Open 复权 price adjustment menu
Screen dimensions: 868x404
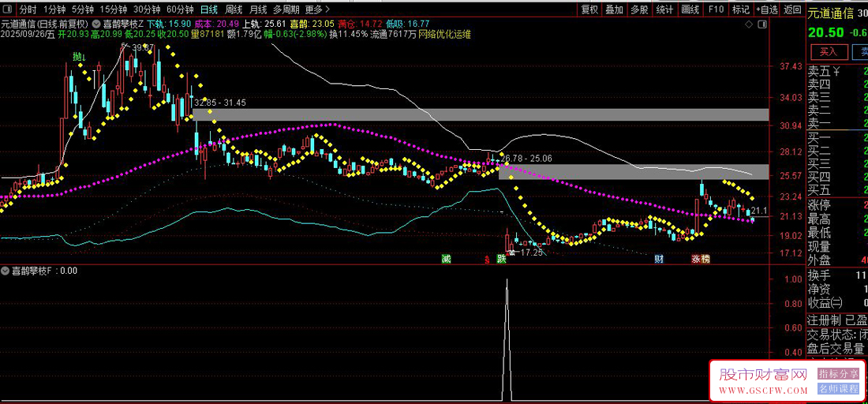click(591, 9)
